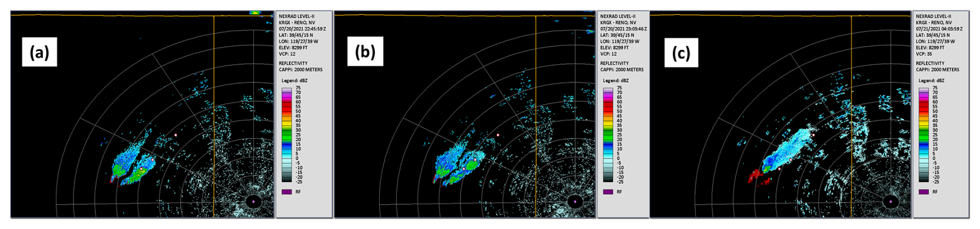Click the purple RF swatch in panel (a)

(x=286, y=192)
